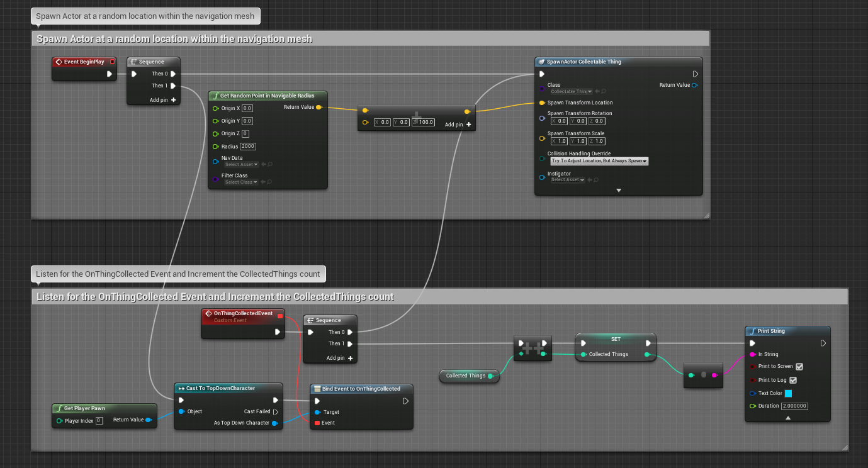Click Event BeginPlay's white exec output pin
Image resolution: width=868 pixels, height=468 pixels.
(110, 74)
